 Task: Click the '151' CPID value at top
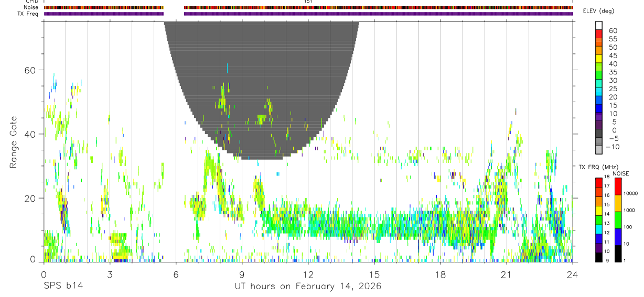(308, 2)
